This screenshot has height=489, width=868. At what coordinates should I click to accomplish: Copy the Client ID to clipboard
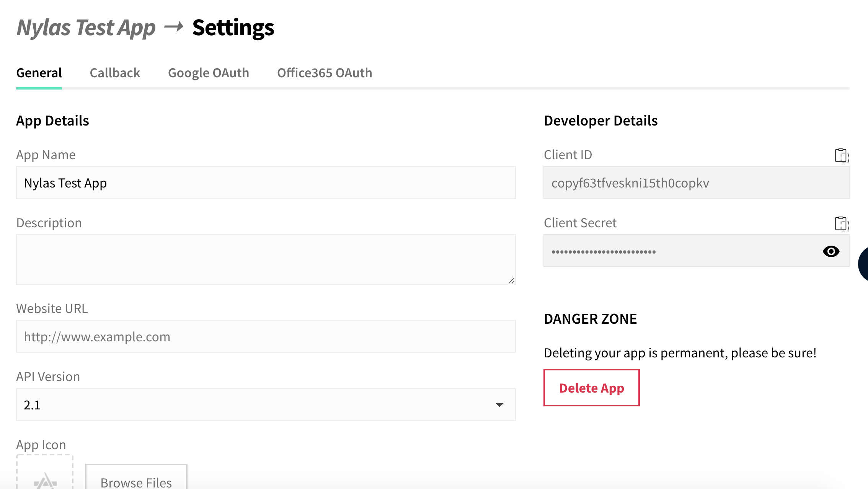tap(842, 155)
